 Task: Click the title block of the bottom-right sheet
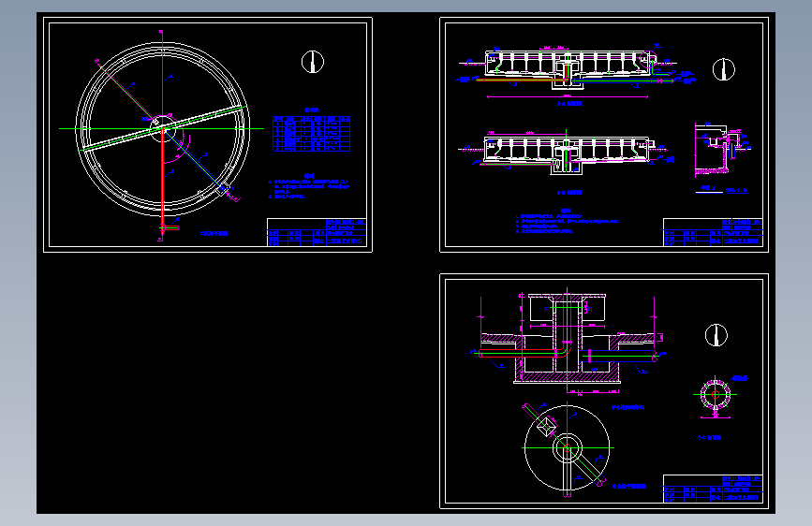713,489
